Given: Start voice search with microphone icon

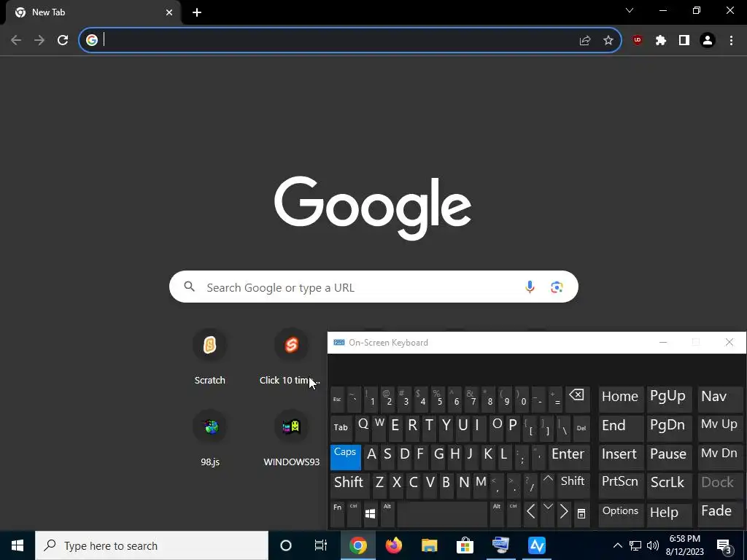Looking at the screenshot, I should click(x=530, y=287).
